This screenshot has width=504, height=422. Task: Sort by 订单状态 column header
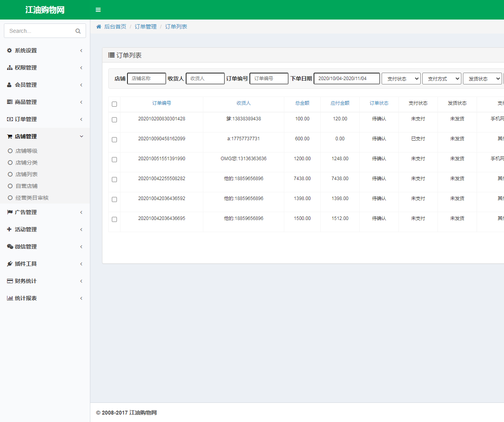pyautogui.click(x=379, y=103)
